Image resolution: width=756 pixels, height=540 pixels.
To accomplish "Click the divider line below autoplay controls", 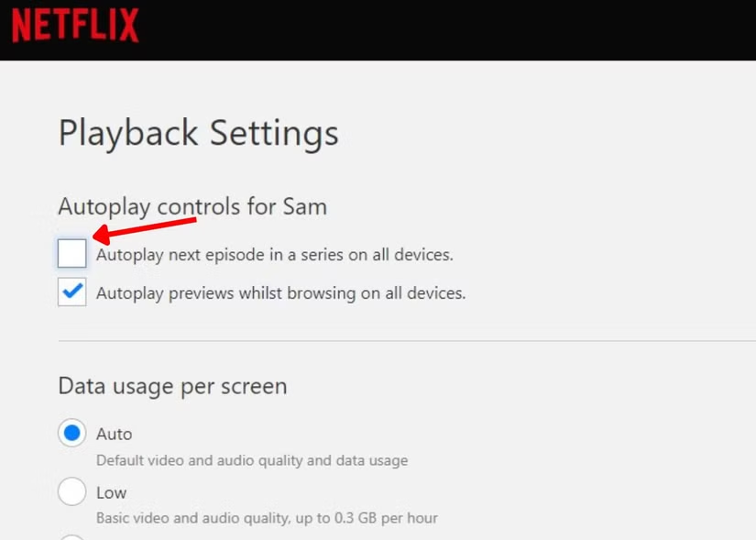I will (403, 341).
